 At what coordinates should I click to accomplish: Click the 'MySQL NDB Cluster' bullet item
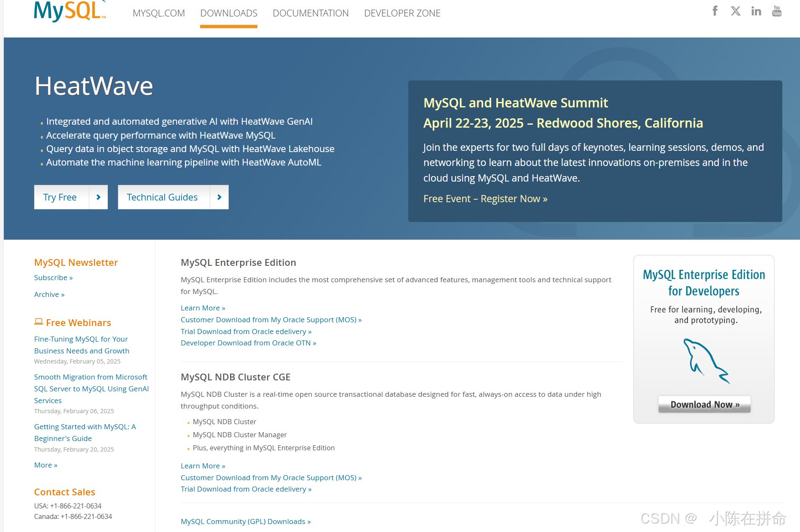tap(225, 422)
